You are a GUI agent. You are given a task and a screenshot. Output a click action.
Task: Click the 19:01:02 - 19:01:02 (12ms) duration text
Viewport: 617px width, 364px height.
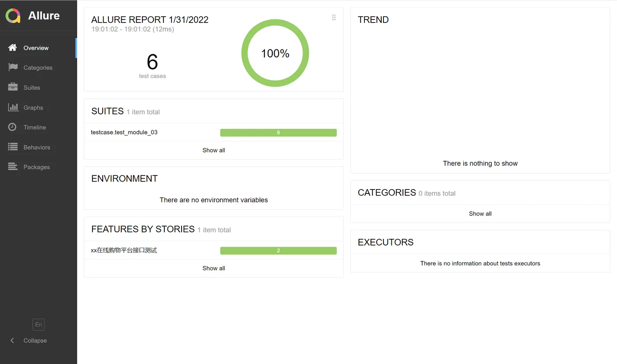point(133,29)
